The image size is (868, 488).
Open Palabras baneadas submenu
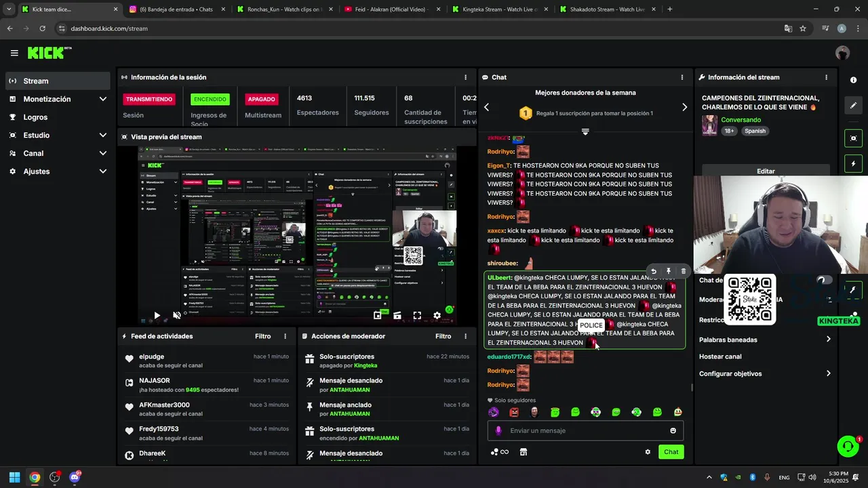tap(765, 340)
